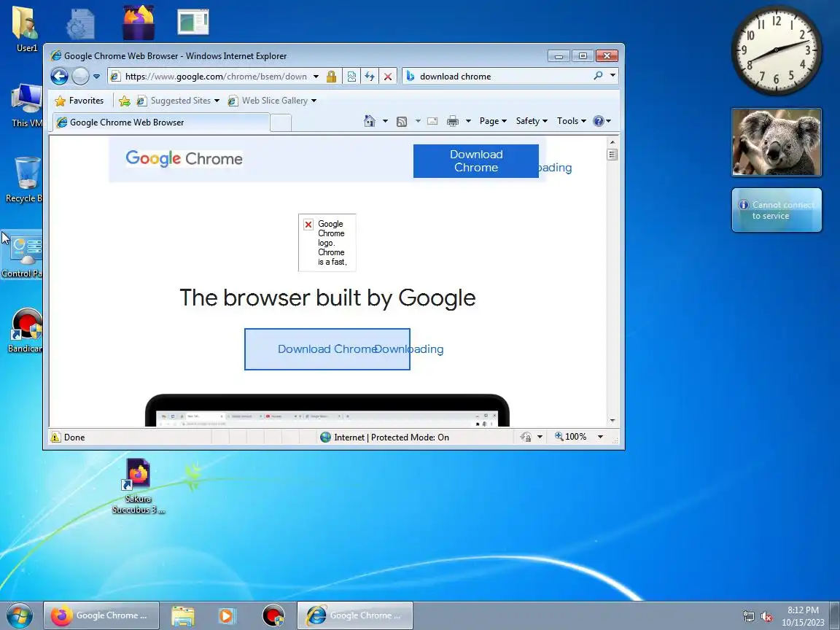Click the IE Forward arrow button
The image size is (840, 630).
tap(80, 76)
